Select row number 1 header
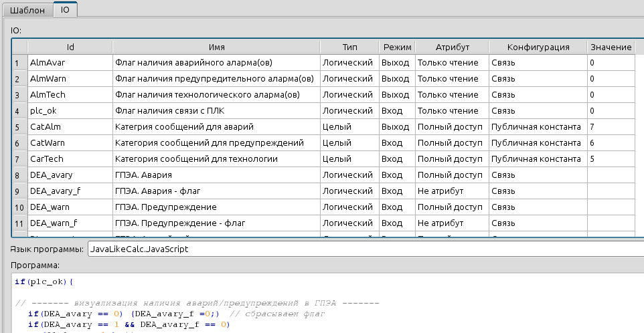 point(18,63)
